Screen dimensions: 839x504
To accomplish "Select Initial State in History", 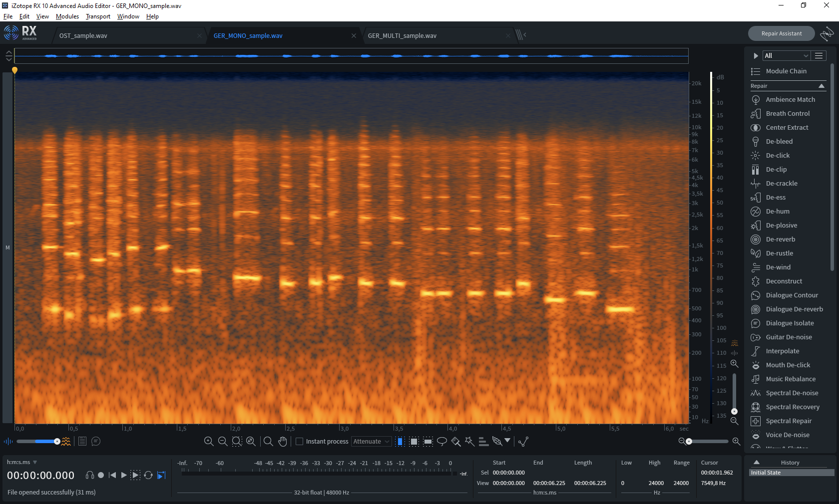I will click(x=792, y=473).
